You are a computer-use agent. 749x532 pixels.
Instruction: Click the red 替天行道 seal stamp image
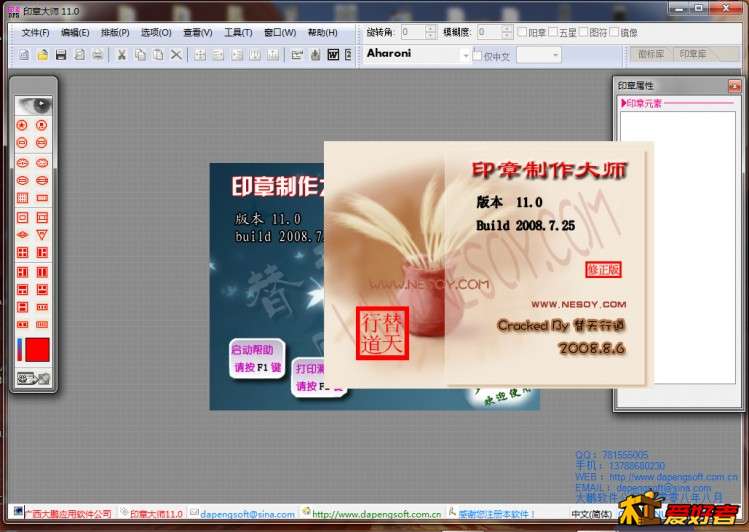[x=382, y=333]
